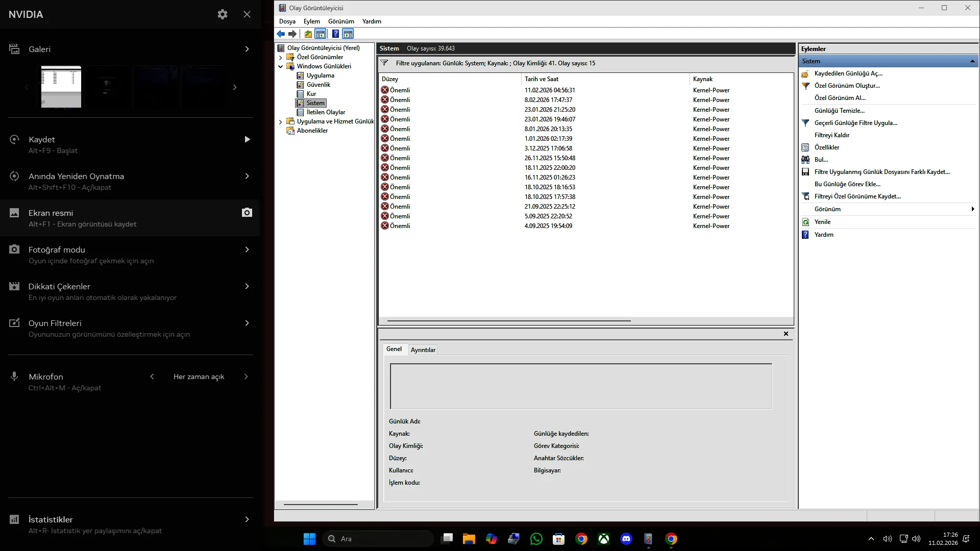Click the blue help toolbar icon
980x551 pixels.
(335, 34)
